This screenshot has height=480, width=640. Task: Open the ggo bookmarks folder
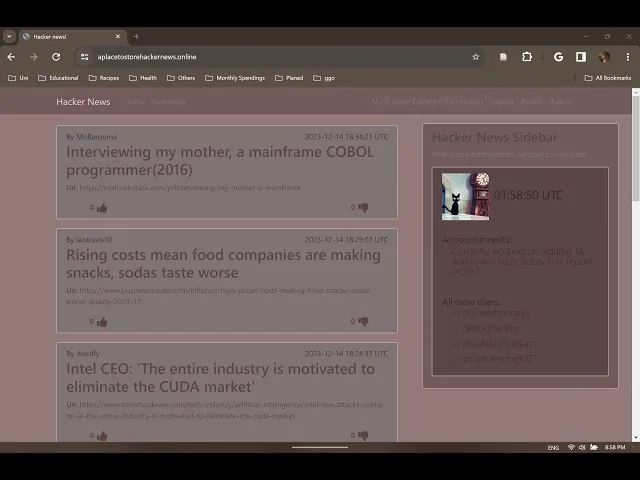(x=324, y=78)
